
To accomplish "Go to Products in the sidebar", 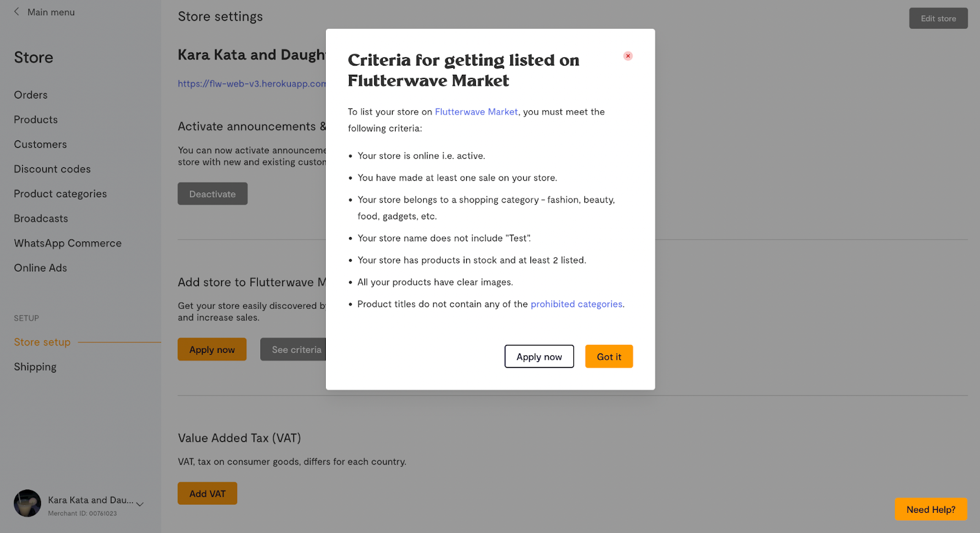I will click(36, 119).
